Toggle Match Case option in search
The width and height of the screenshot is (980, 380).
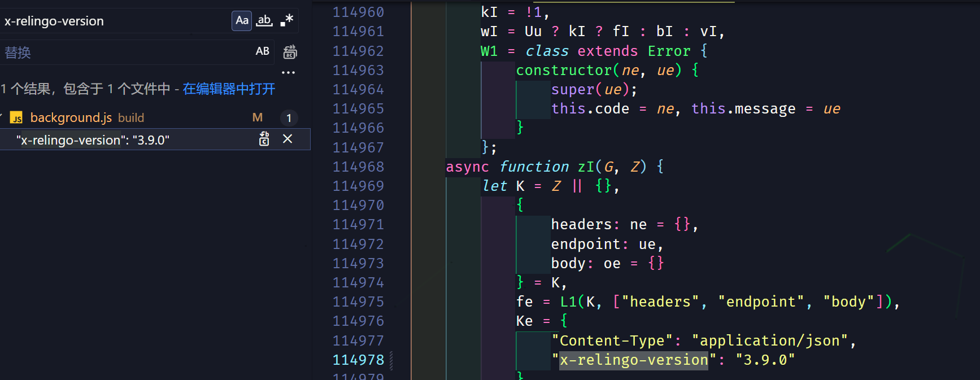(x=242, y=21)
